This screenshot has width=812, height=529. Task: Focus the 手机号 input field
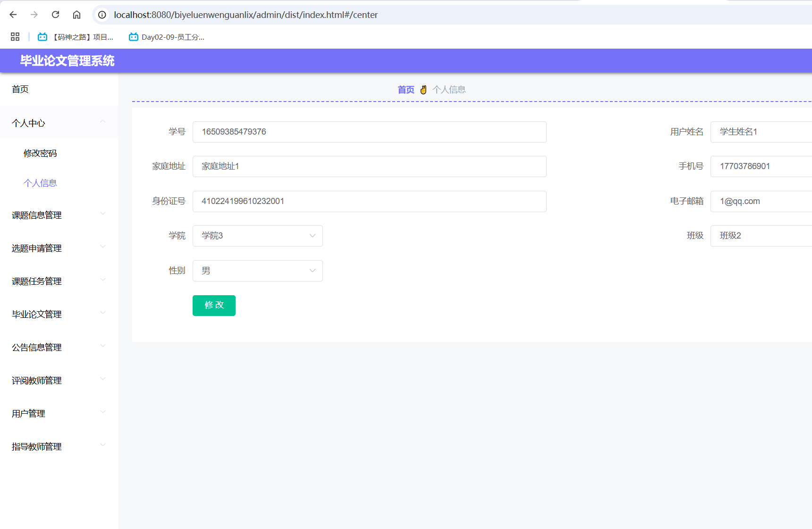point(761,166)
